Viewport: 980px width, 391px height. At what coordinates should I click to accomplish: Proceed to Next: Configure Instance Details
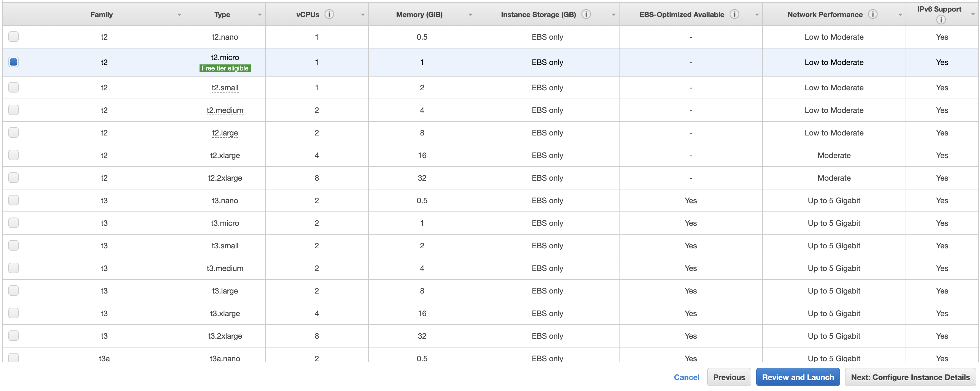tap(910, 377)
